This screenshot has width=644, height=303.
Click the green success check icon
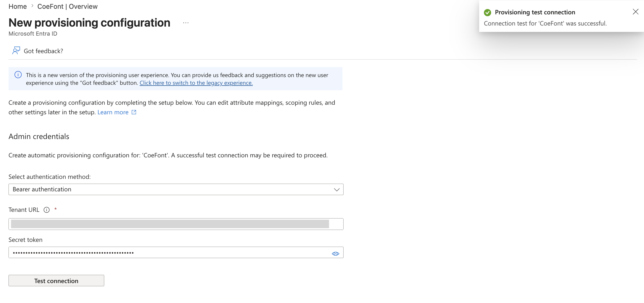(x=487, y=12)
